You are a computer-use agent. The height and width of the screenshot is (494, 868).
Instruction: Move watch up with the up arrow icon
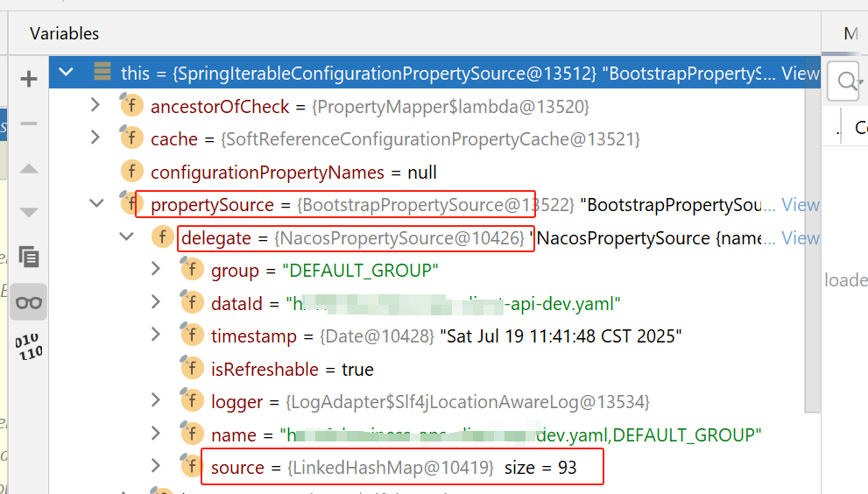(29, 168)
